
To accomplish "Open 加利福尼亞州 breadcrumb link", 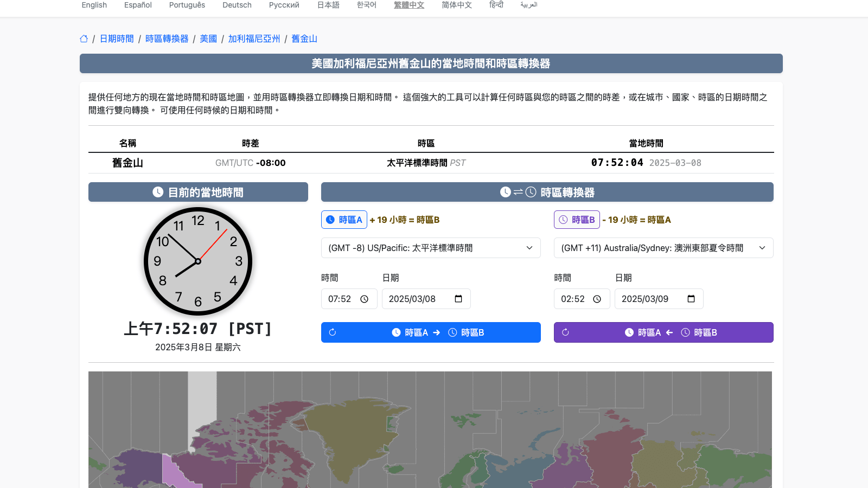I will tap(254, 38).
